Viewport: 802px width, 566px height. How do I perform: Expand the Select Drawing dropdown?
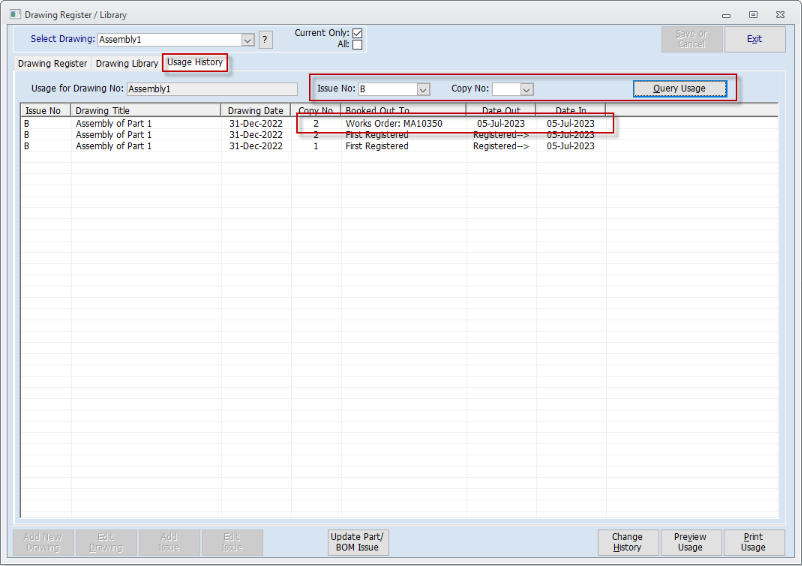(248, 40)
